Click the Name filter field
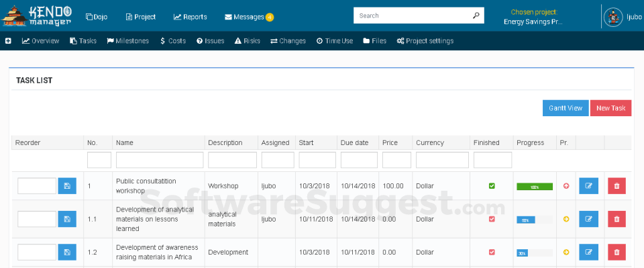This screenshot has height=268, width=644. [160, 160]
